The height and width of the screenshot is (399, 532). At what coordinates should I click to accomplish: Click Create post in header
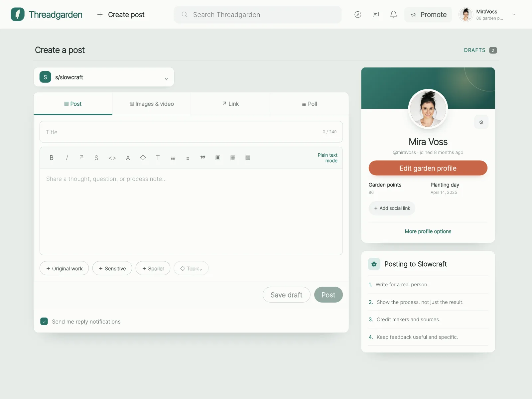121,14
